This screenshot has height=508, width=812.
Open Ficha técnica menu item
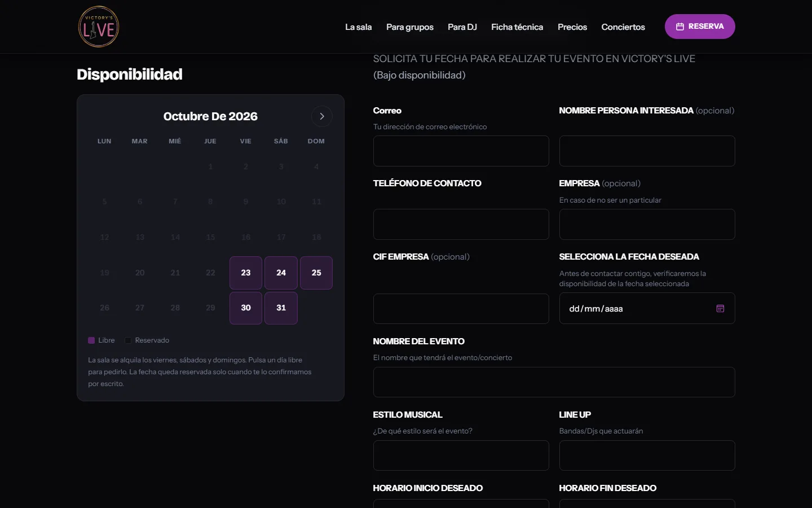point(517,27)
